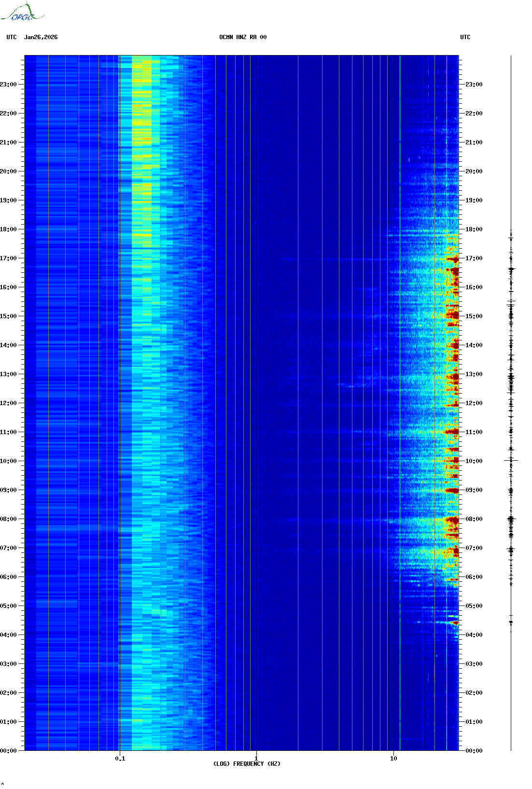This screenshot has height=789, width=532.
Task: Click 15:00 on the right time axis
Action: 474,316
